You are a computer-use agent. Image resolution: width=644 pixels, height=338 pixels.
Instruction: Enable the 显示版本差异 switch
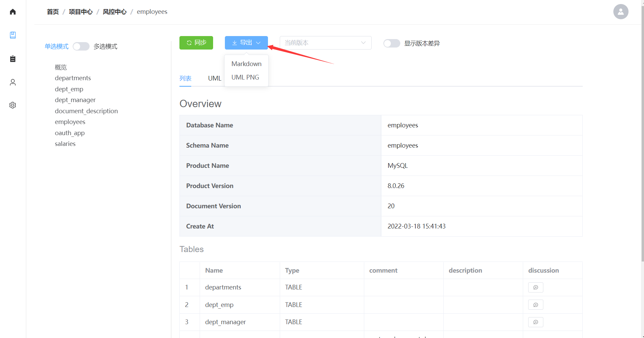coord(392,43)
